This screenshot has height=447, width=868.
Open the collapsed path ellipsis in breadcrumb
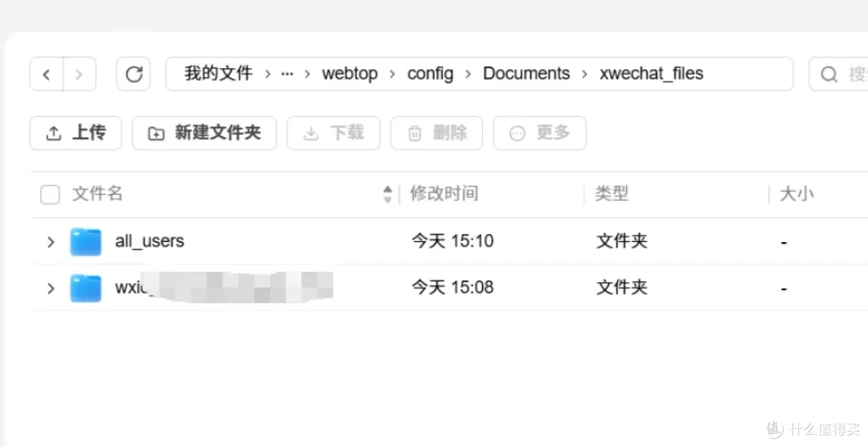coord(287,74)
